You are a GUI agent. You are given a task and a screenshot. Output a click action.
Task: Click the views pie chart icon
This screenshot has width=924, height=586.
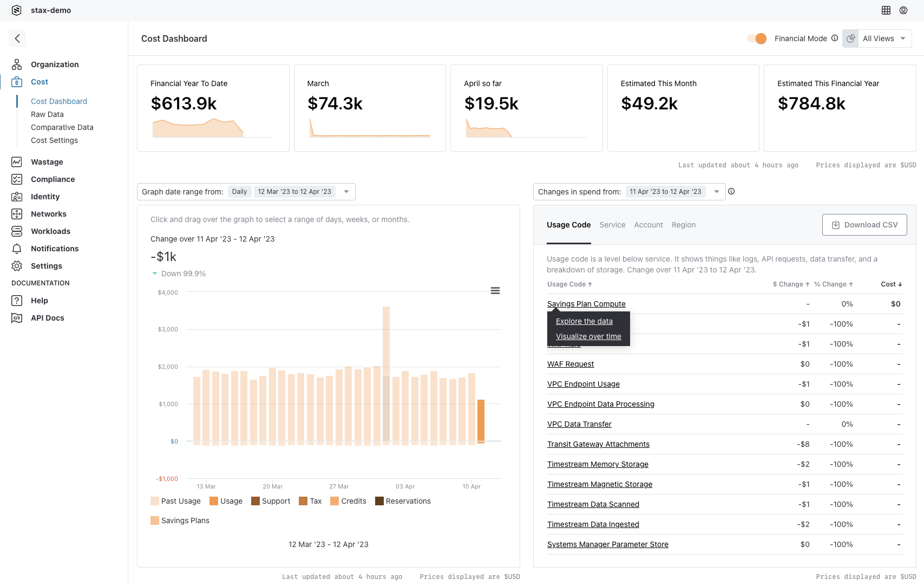[851, 38]
